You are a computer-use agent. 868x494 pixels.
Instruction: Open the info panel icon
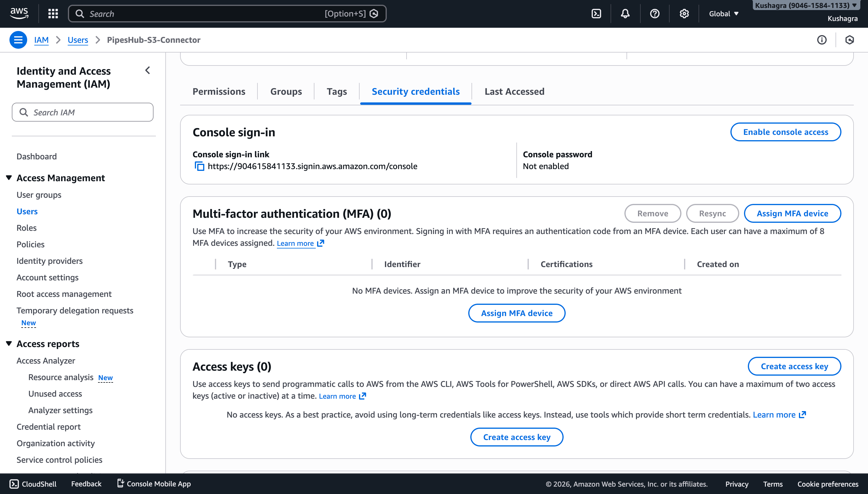(x=822, y=40)
